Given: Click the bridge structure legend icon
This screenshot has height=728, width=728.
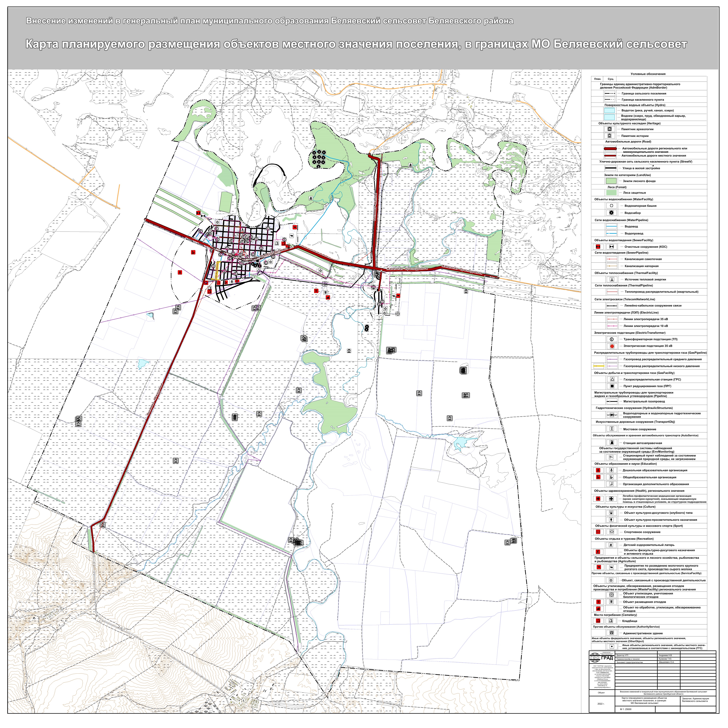Looking at the screenshot, I should click(612, 429).
